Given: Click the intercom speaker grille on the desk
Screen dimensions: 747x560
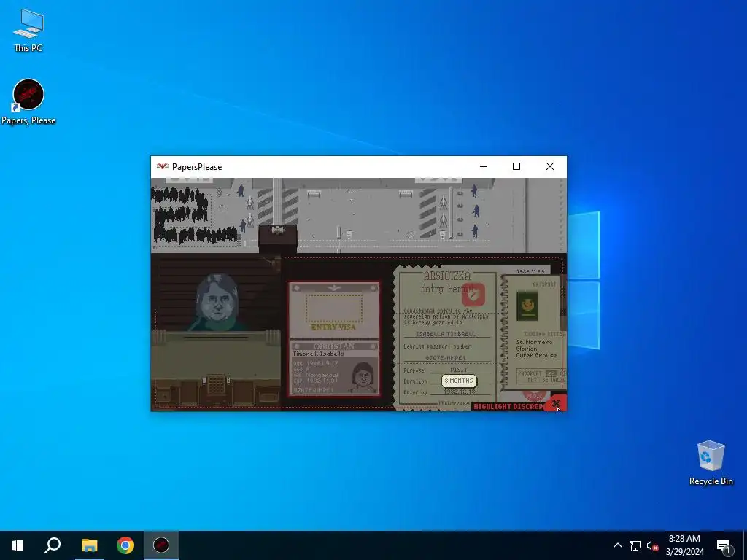Looking at the screenshot, I should coord(216,384).
